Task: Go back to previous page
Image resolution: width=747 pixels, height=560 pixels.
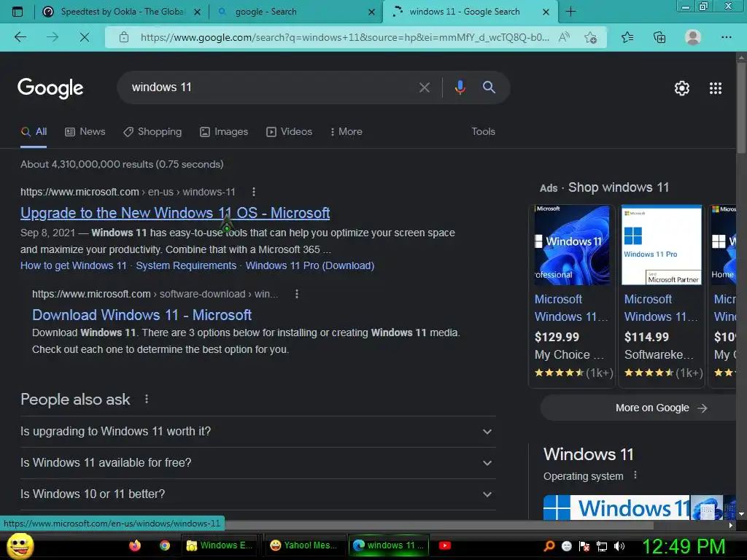Action: point(20,37)
